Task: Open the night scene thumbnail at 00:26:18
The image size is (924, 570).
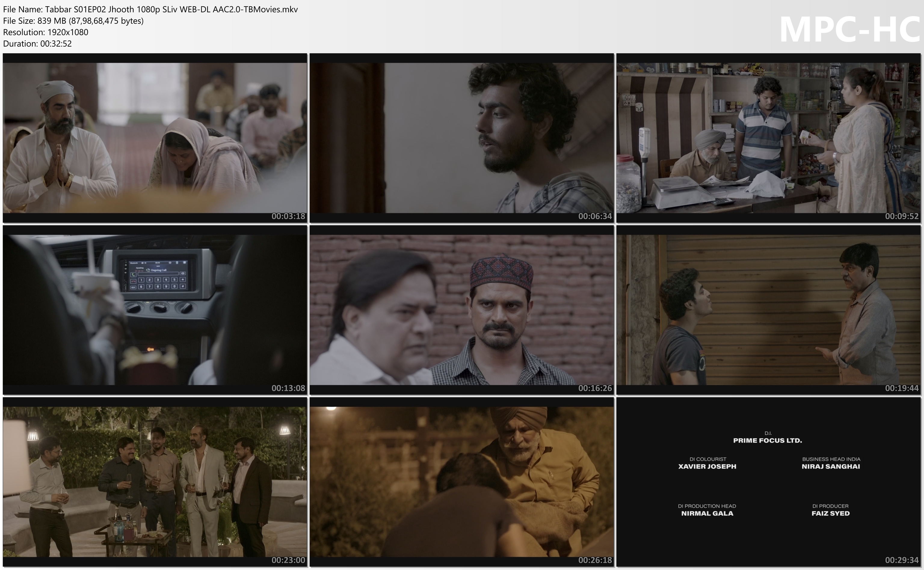Action: [462, 482]
